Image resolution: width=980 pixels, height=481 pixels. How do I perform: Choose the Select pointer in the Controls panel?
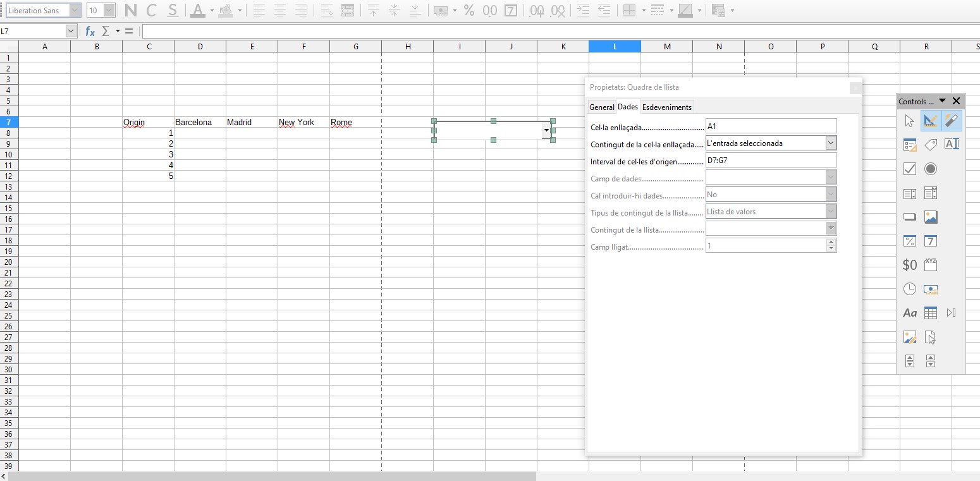tap(910, 120)
